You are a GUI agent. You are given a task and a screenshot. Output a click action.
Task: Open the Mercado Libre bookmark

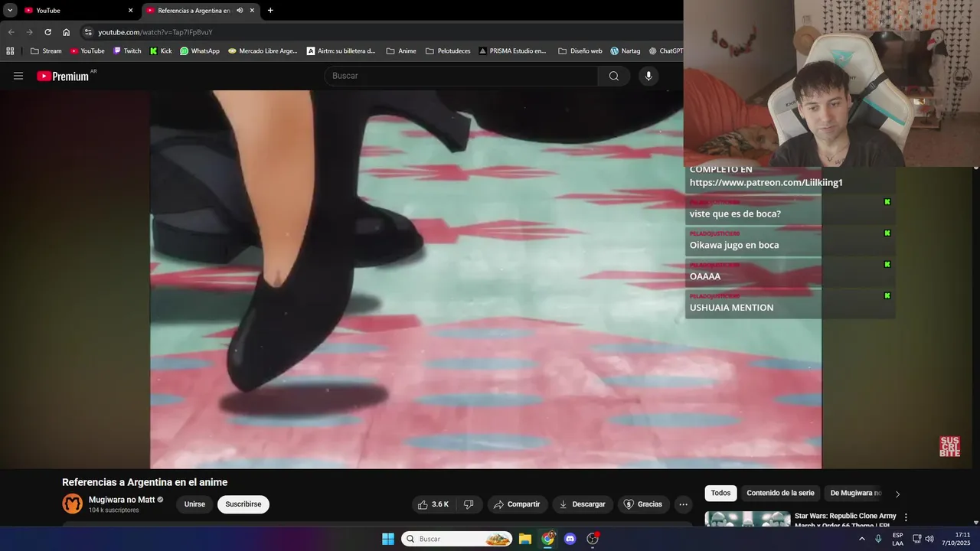[x=263, y=51]
